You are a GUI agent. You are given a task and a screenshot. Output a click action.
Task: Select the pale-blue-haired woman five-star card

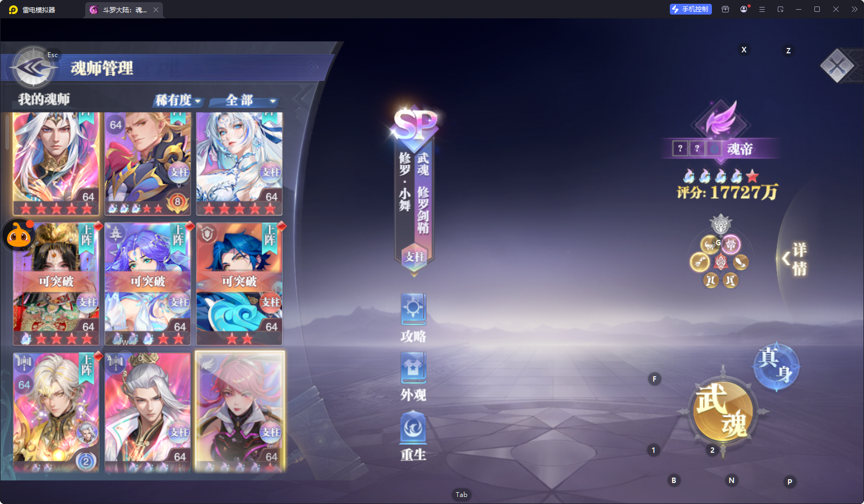(x=239, y=164)
